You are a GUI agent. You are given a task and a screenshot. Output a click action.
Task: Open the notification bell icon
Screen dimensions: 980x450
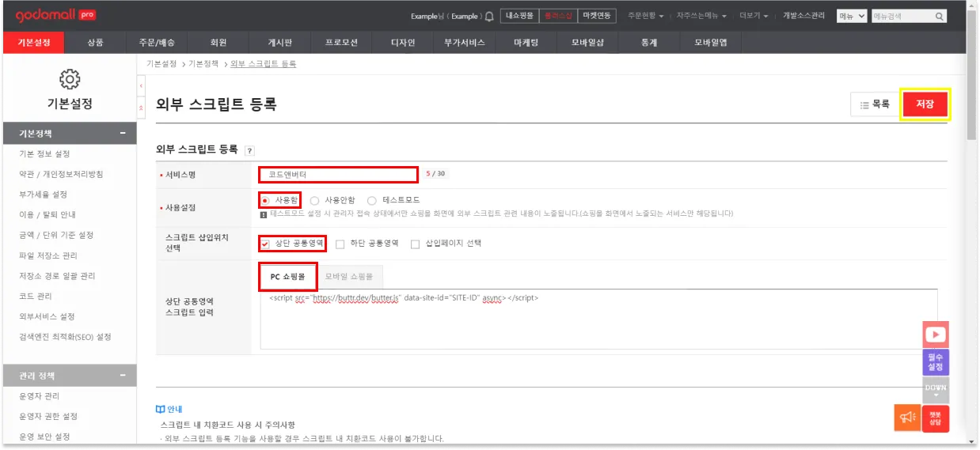coord(489,16)
